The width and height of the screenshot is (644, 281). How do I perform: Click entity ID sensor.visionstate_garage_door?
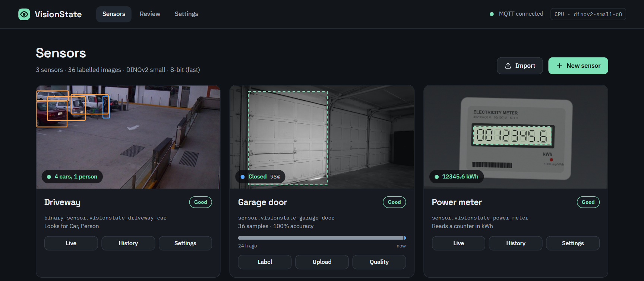pyautogui.click(x=286, y=218)
